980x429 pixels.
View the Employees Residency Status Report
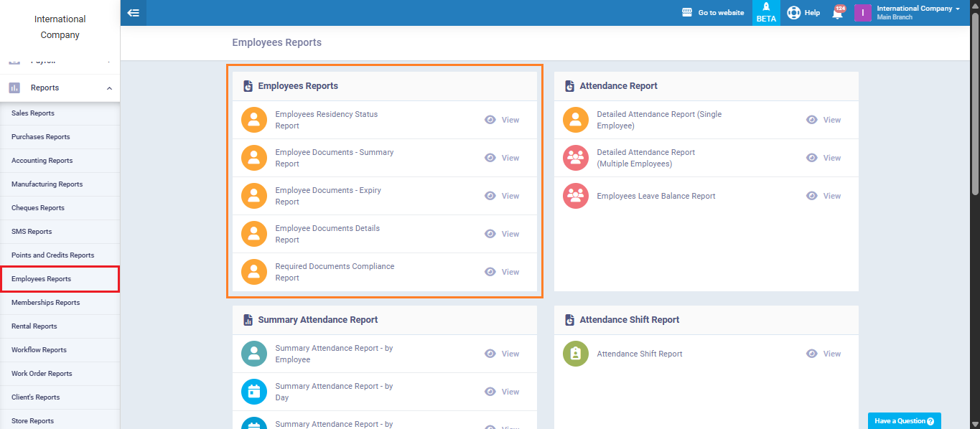click(502, 120)
